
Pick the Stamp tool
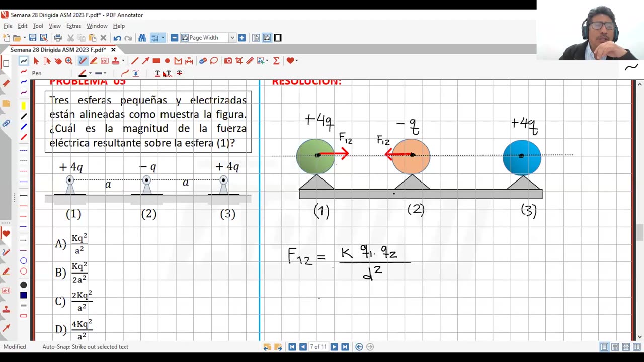pos(115,61)
